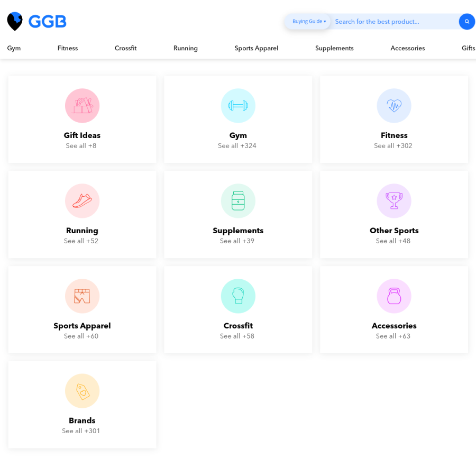Click the Crossfit card title
The image size is (476, 476).
tap(238, 326)
